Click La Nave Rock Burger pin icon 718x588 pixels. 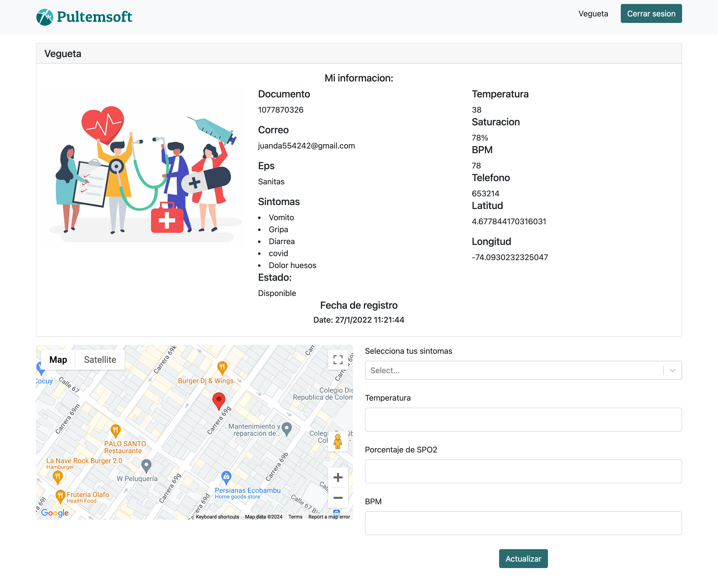(58, 478)
